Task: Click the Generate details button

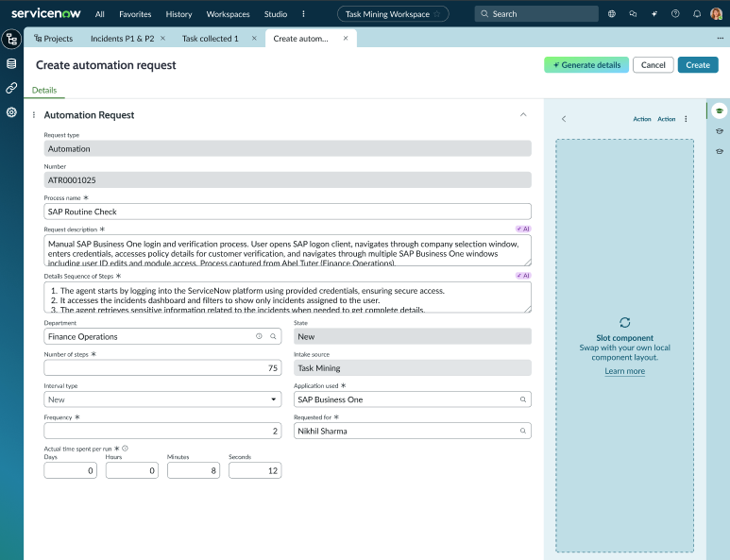Action: pyautogui.click(x=586, y=65)
